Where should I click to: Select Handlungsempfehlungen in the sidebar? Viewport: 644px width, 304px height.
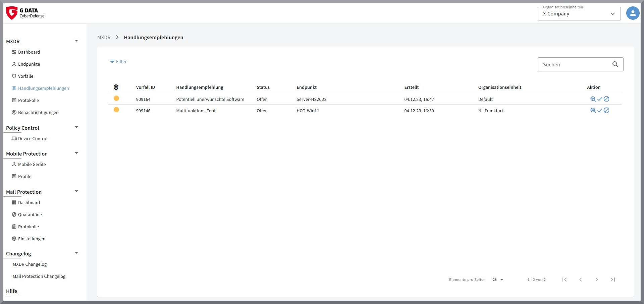(40, 88)
